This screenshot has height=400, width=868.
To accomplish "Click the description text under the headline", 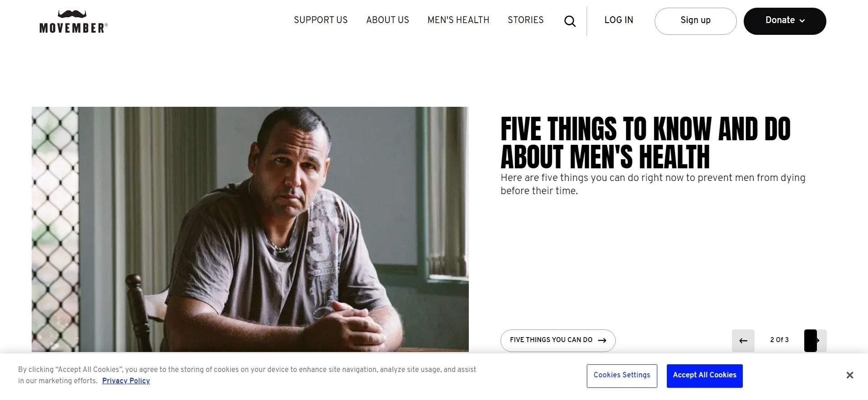I will point(653,184).
